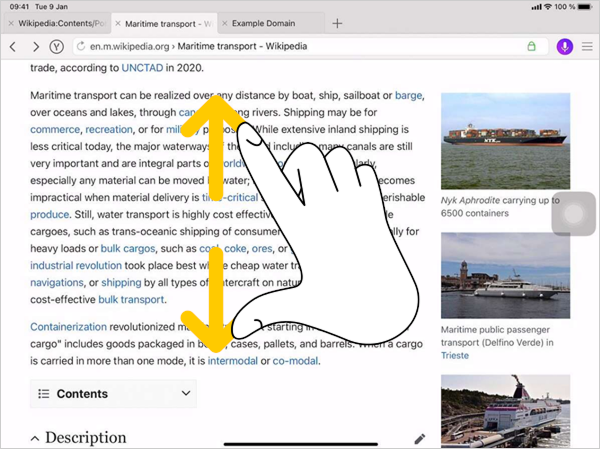Open the UNCTAD link
This screenshot has width=600, height=449.
click(148, 68)
